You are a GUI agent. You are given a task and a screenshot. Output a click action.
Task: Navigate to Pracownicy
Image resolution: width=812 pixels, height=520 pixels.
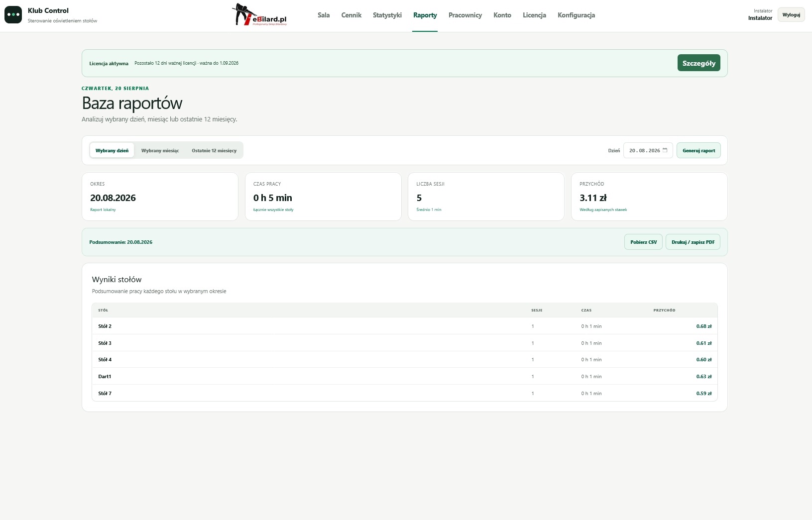[465, 15]
